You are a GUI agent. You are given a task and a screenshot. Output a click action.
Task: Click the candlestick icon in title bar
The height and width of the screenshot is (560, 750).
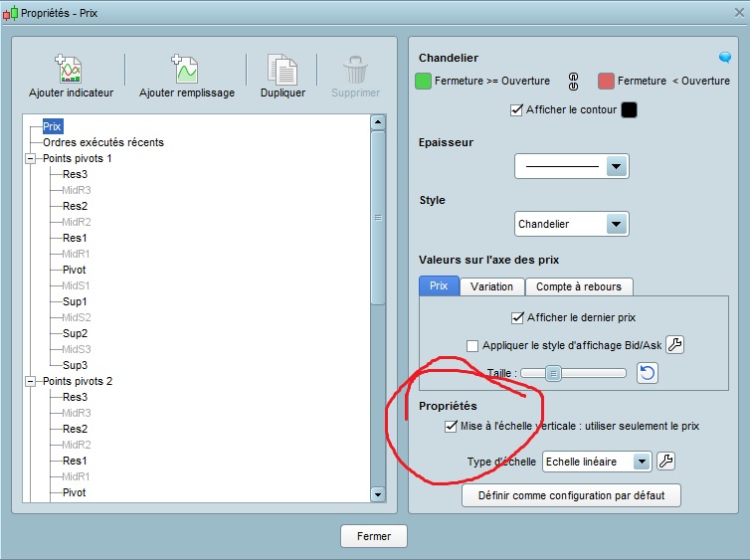point(11,13)
